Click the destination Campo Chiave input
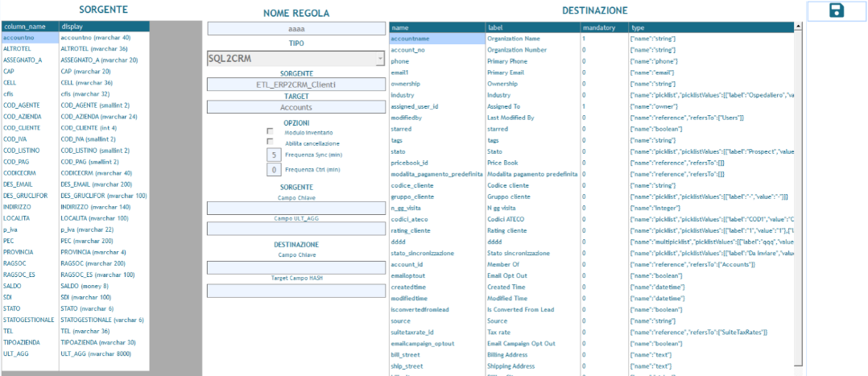Viewport: 868px width, 376px height. pos(296,268)
